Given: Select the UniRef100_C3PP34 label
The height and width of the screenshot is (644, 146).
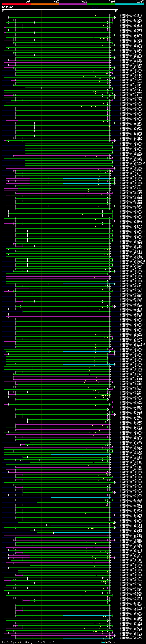Looking at the screenshot, I should coord(131,620).
